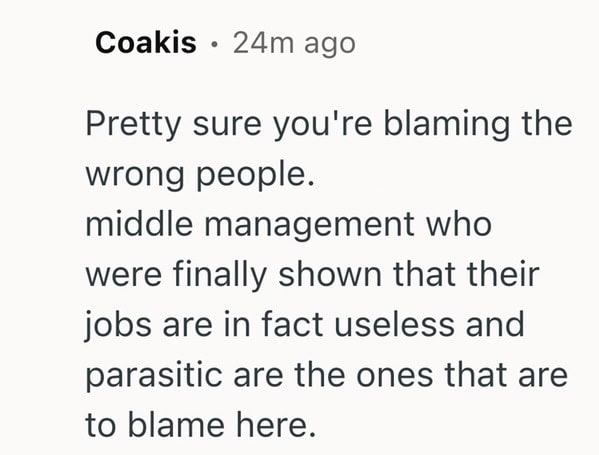Click the word 'finally' in the comment
Viewport: 599px width, 455px height.
(x=220, y=275)
